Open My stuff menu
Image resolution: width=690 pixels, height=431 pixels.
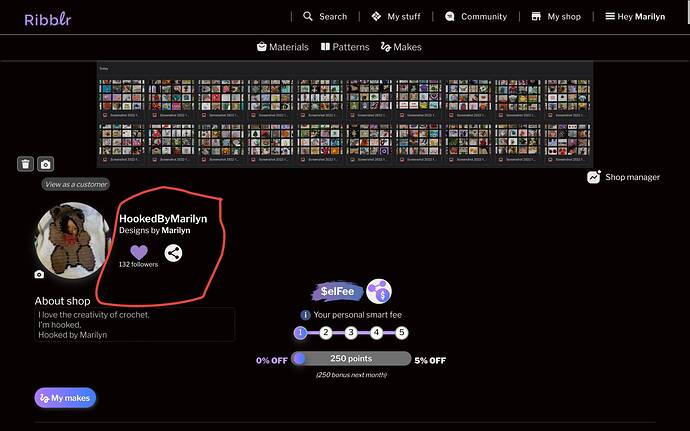[x=396, y=17]
